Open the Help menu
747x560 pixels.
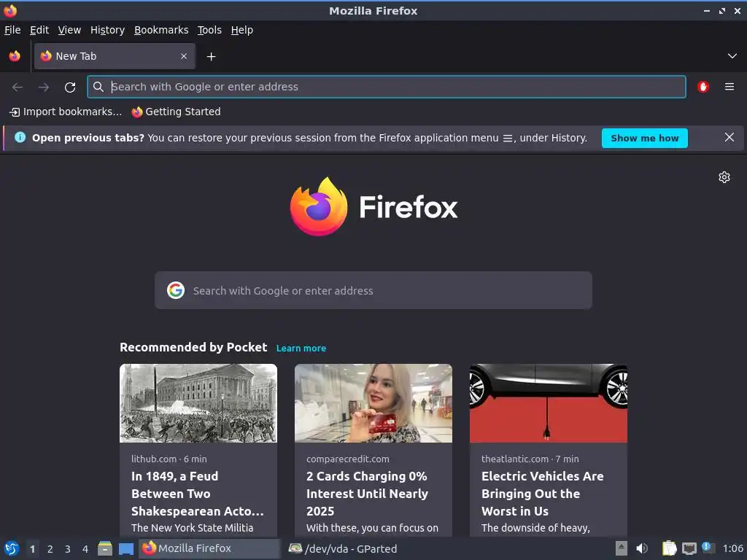[242, 30]
